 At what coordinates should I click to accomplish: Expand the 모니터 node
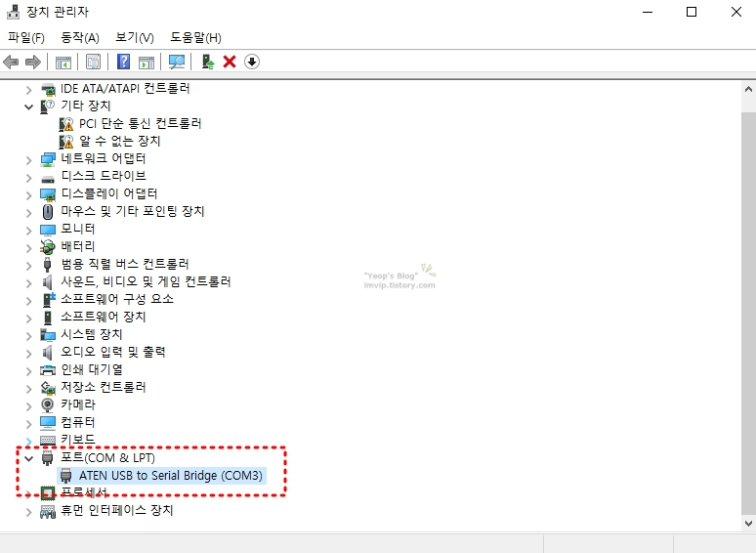29,231
